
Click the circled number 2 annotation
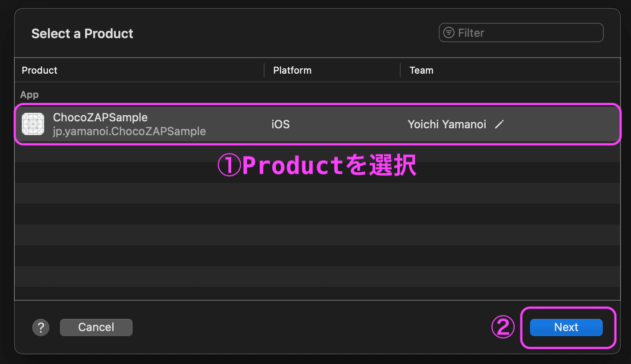503,327
